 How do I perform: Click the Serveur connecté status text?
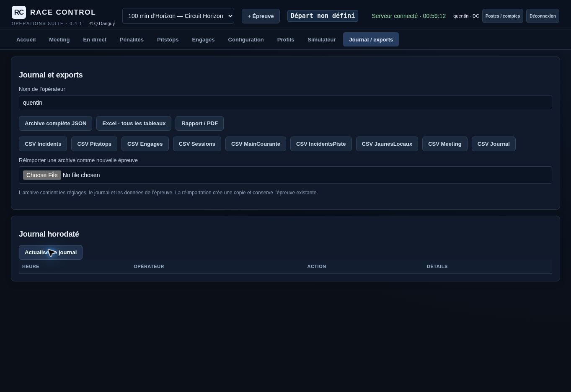[409, 16]
